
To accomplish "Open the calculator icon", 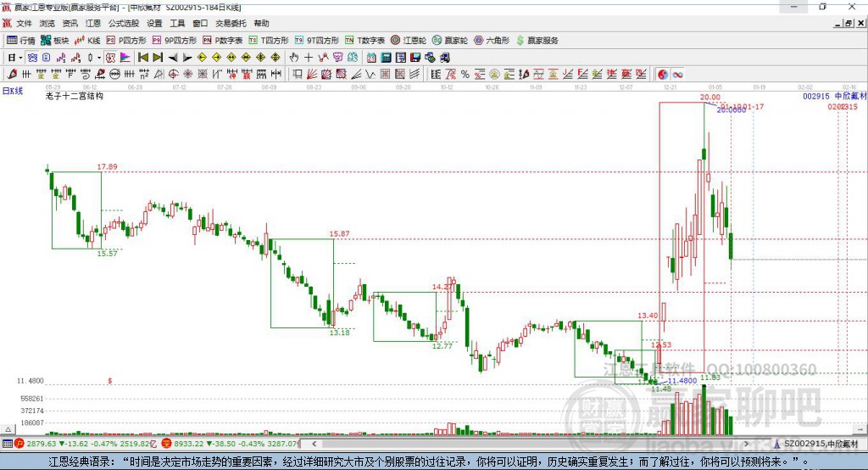I will tap(386, 58).
